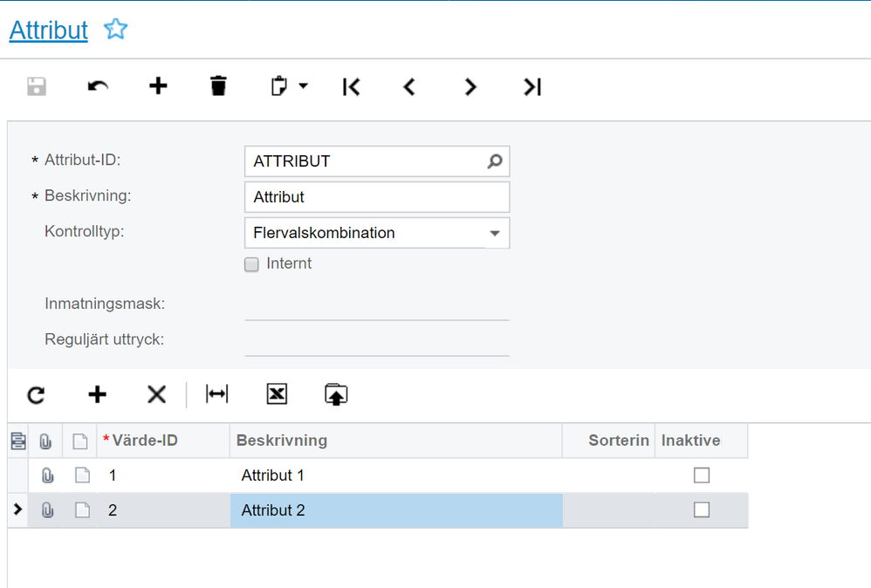Toggle Inaktive checkbox for Attribut 2
871x588 pixels.
point(702,509)
